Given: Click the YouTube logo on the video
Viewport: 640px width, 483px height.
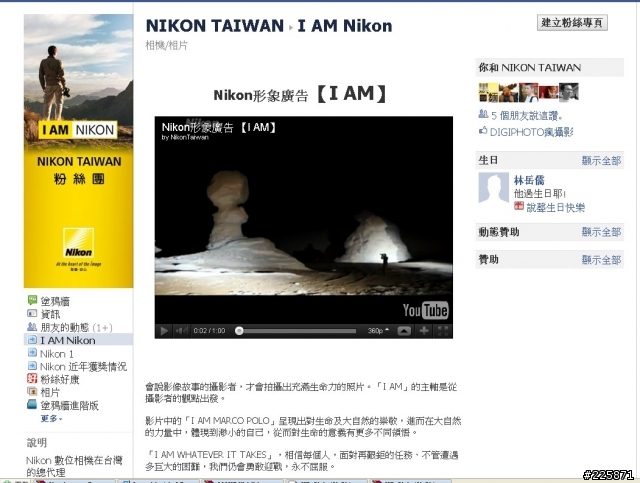Looking at the screenshot, I should (425, 311).
